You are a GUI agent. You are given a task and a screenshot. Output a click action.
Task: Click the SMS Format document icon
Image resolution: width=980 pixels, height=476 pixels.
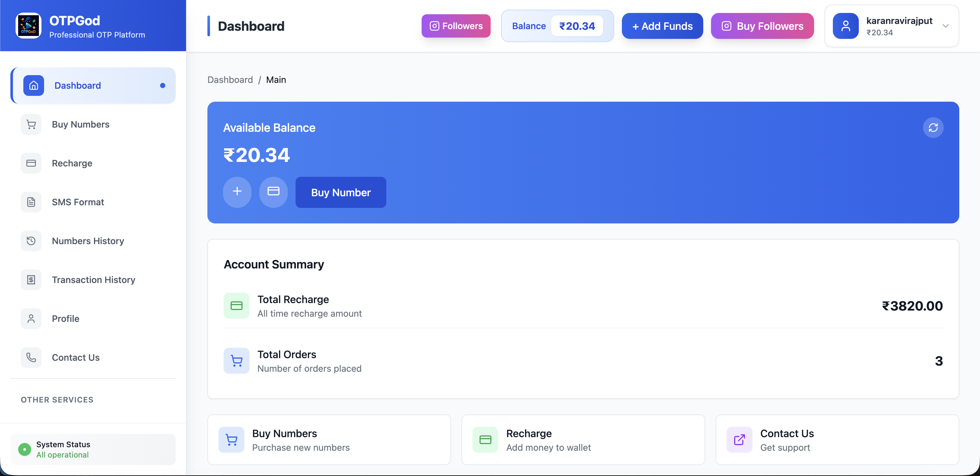pos(31,202)
